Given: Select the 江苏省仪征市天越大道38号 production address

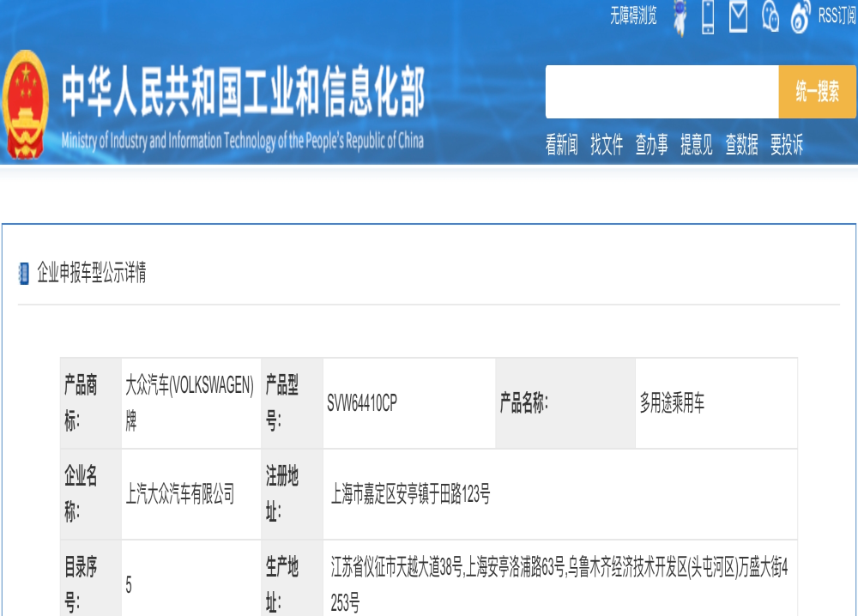Looking at the screenshot, I should (559, 584).
